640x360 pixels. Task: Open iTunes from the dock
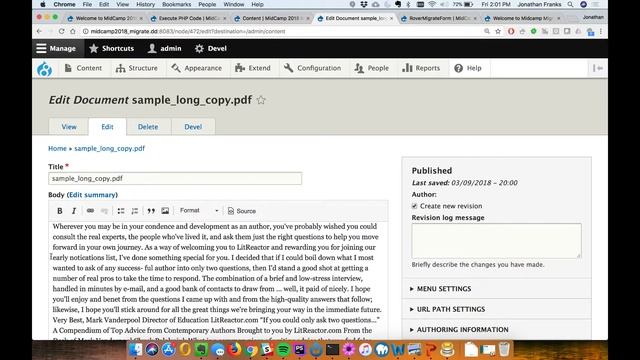(365, 349)
